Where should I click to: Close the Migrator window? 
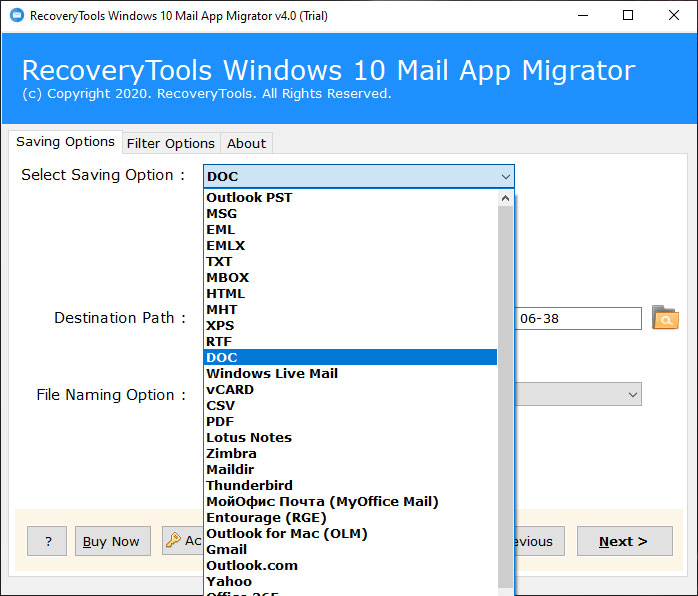674,16
